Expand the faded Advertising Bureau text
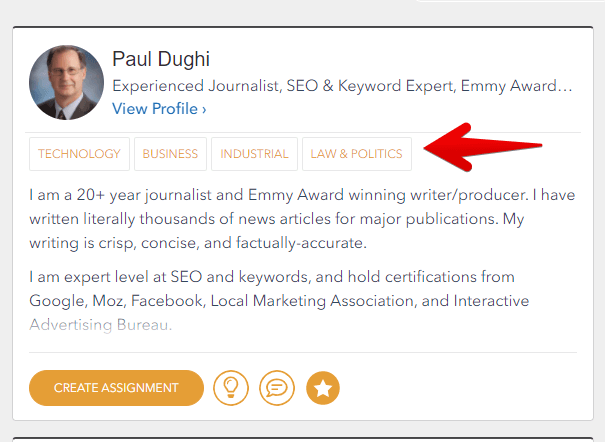This screenshot has width=605, height=442. coord(101,325)
